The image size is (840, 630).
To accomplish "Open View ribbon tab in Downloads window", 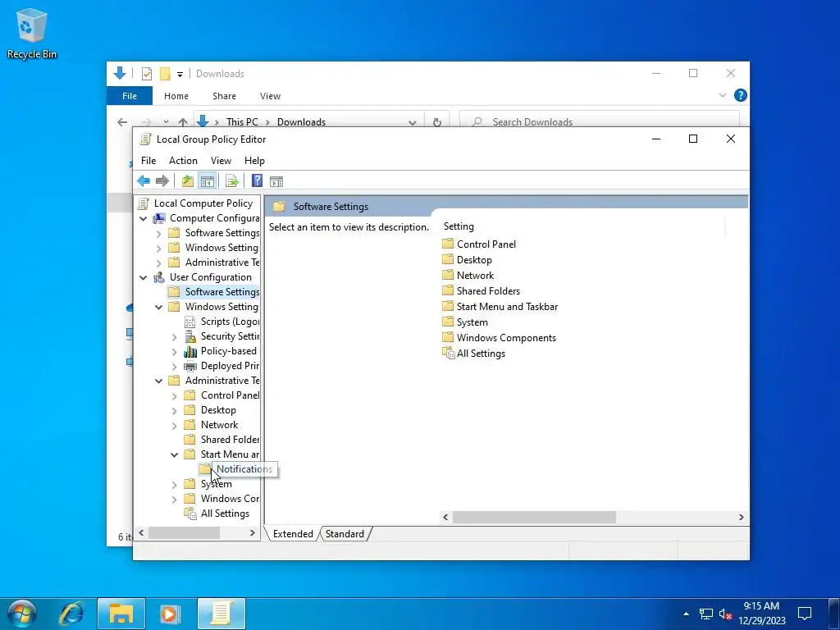I will click(x=270, y=96).
